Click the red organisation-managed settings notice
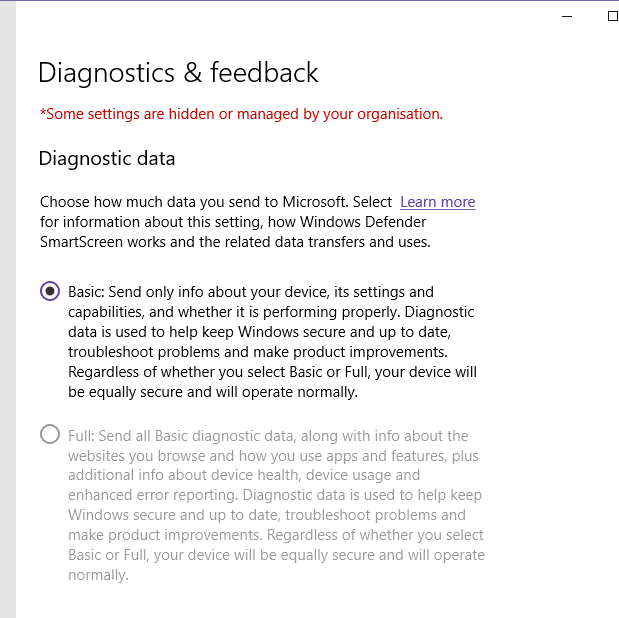 [x=241, y=114]
